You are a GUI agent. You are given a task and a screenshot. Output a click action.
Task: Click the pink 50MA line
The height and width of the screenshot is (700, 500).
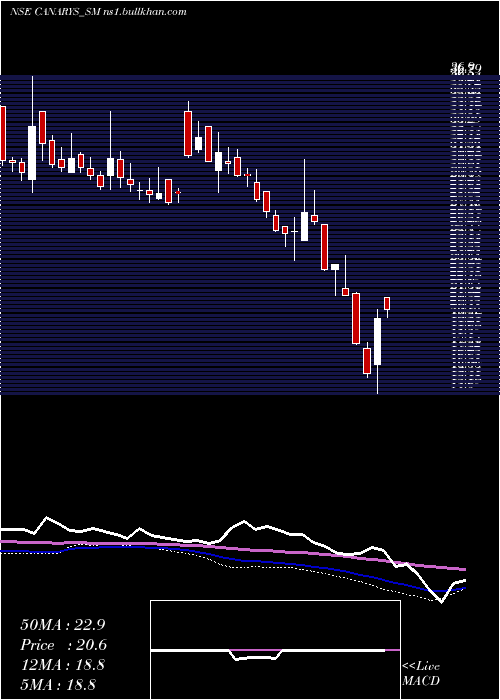pyautogui.click(x=232, y=549)
